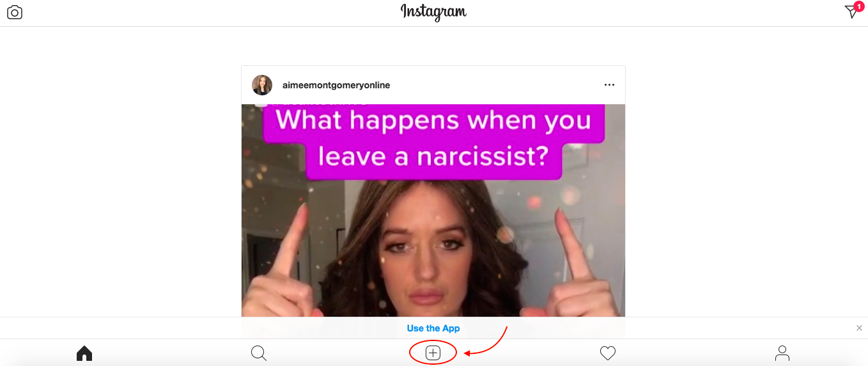Visit the aimeemontgomeryonline username link
868x366 pixels.
(x=336, y=85)
